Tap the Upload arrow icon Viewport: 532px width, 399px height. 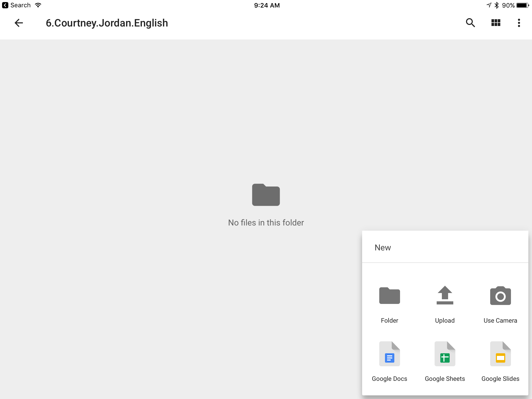pyautogui.click(x=445, y=295)
